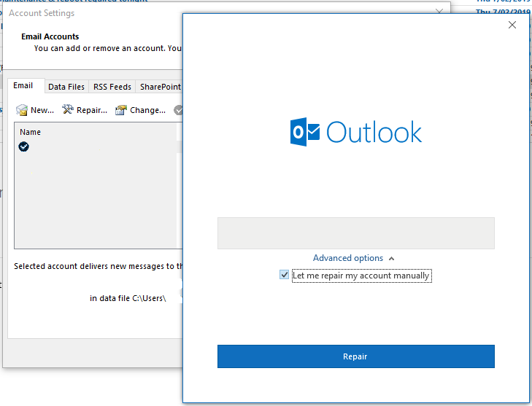The height and width of the screenshot is (406, 532).
Task: Click the Advanced options chevron arrow
Action: pos(392,259)
